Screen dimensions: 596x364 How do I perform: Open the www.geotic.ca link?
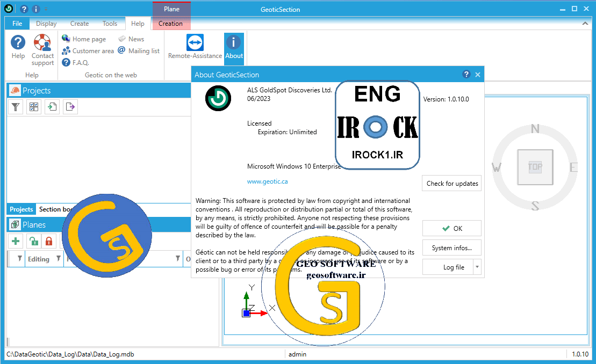coord(267,181)
